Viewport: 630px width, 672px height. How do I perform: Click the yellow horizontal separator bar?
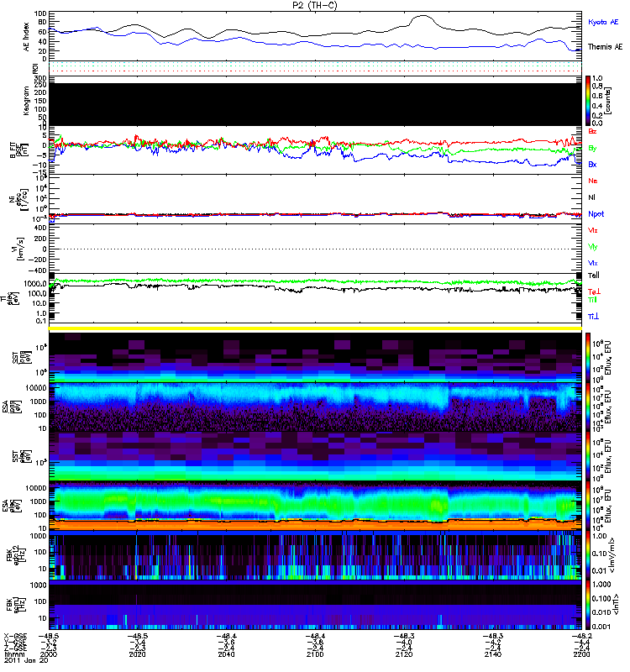click(x=315, y=328)
